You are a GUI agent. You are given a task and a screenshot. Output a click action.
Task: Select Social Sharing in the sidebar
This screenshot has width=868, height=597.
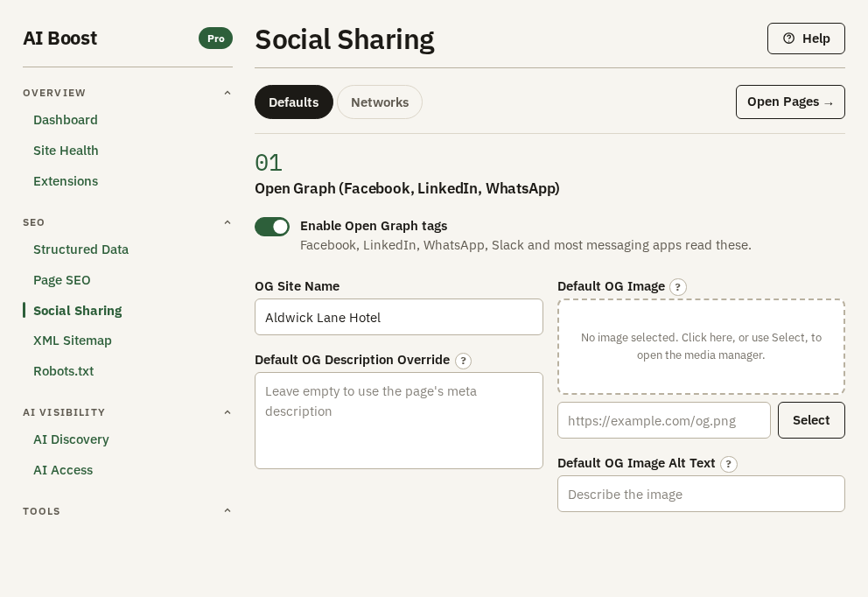point(78,310)
